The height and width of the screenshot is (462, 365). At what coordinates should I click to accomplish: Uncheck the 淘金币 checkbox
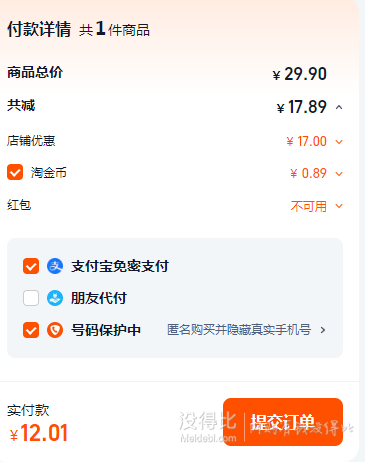(15, 172)
